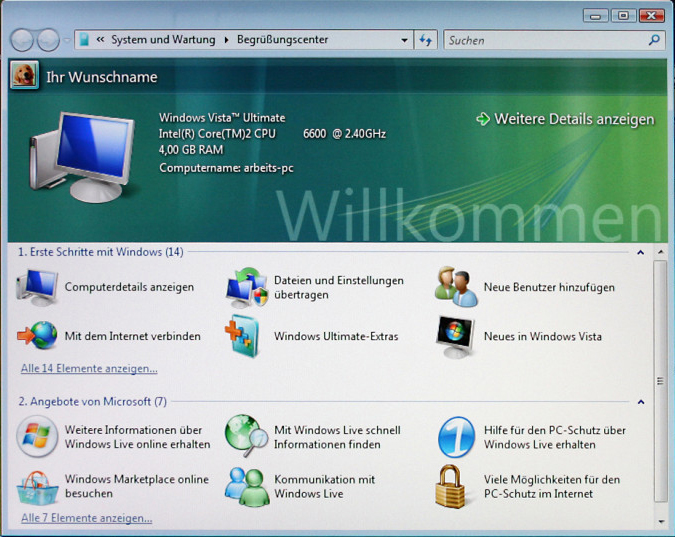Click Windows Ultimate-Extras label
Image resolution: width=675 pixels, height=537 pixels.
pos(336,336)
